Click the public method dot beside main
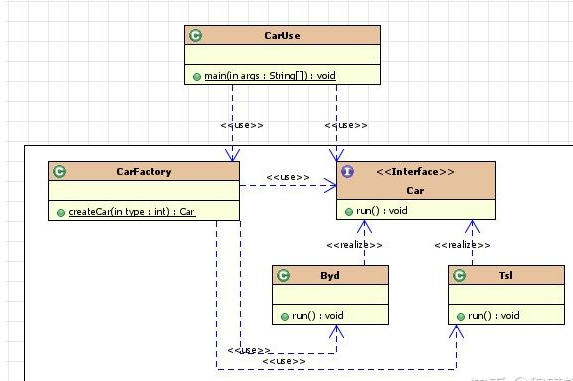This screenshot has width=573, height=381. pos(197,77)
